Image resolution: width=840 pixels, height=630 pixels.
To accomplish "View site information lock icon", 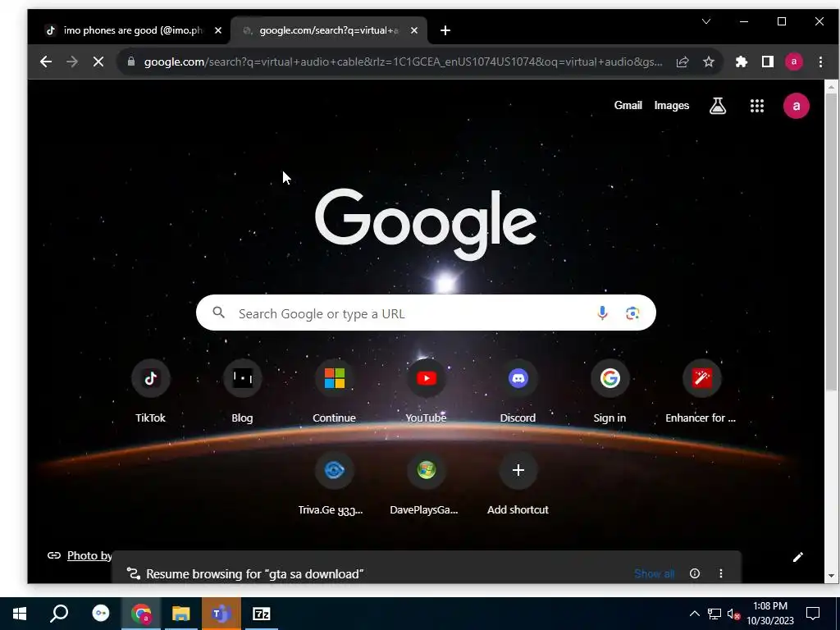I will pyautogui.click(x=130, y=62).
